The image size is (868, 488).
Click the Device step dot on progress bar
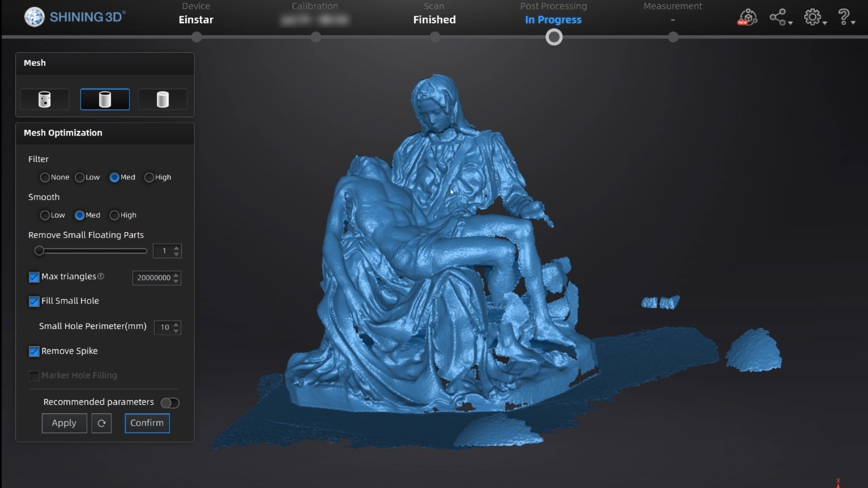coord(196,37)
